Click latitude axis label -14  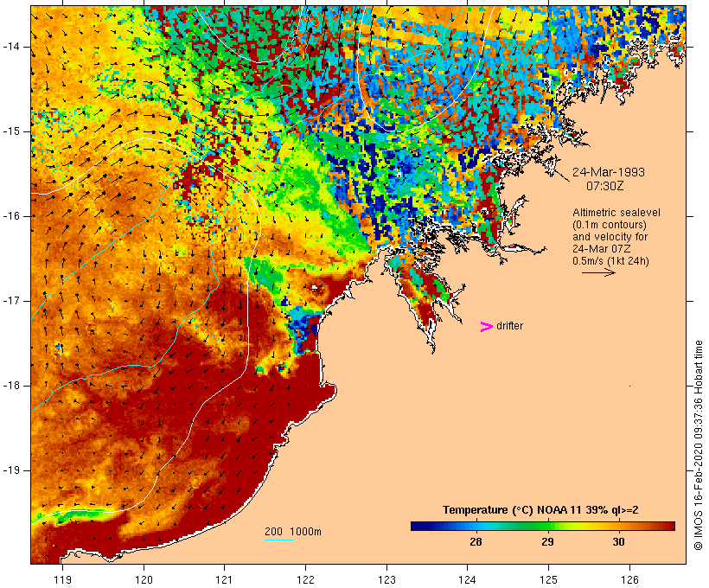pos(16,47)
